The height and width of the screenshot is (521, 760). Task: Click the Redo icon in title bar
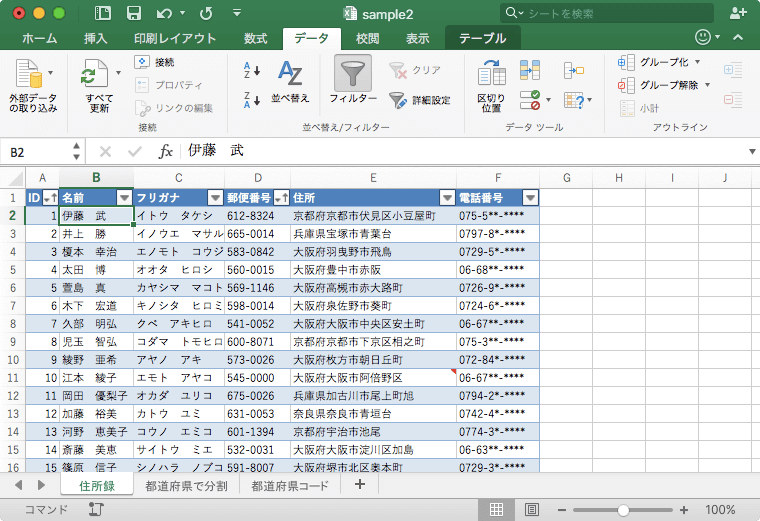pyautogui.click(x=206, y=14)
